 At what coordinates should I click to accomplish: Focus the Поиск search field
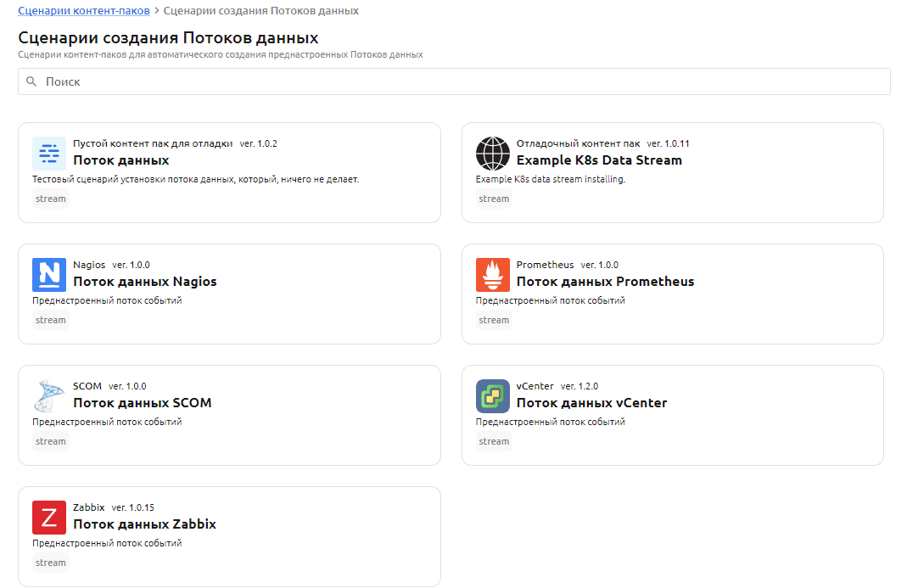tap(458, 81)
